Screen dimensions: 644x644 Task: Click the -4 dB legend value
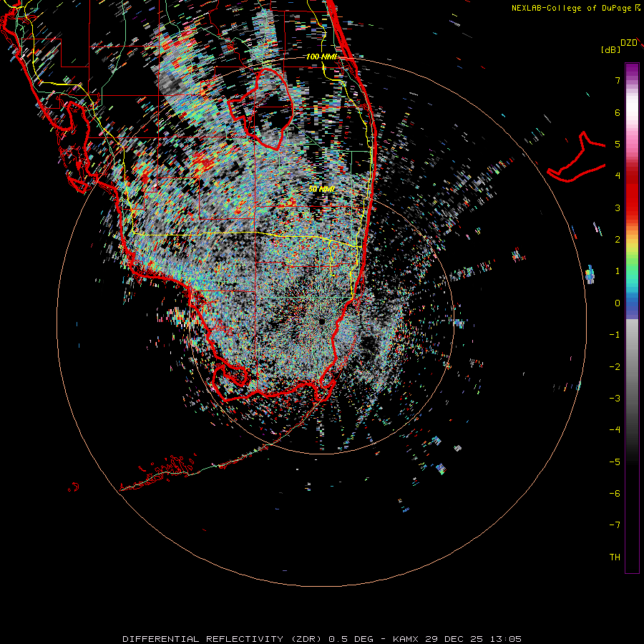tap(615, 430)
